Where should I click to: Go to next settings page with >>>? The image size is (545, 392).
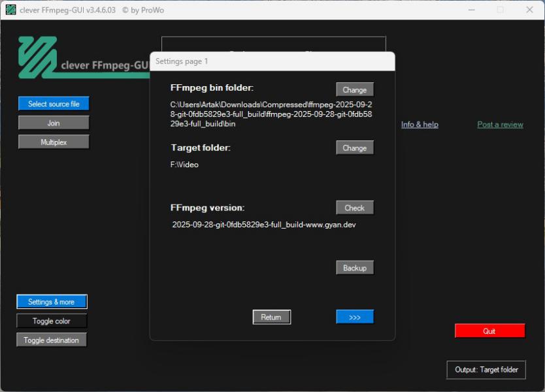(355, 317)
